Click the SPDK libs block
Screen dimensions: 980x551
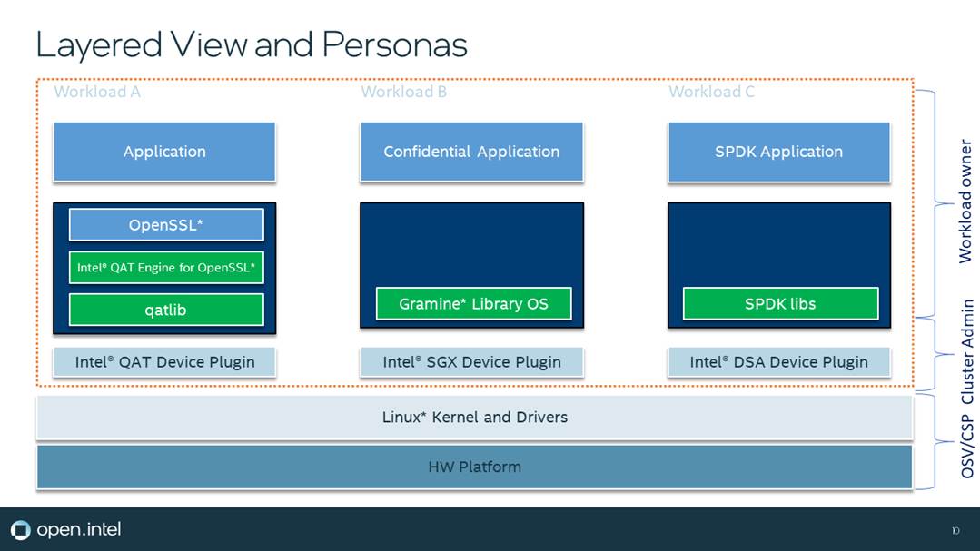pyautogui.click(x=780, y=303)
